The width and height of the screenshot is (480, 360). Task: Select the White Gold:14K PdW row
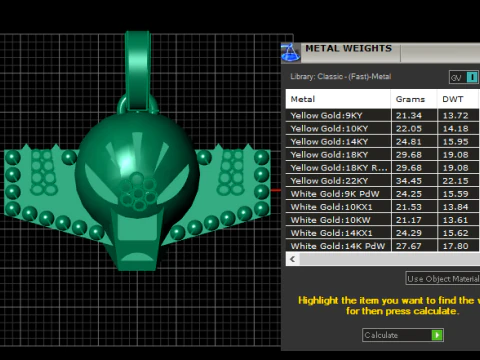tap(383, 246)
